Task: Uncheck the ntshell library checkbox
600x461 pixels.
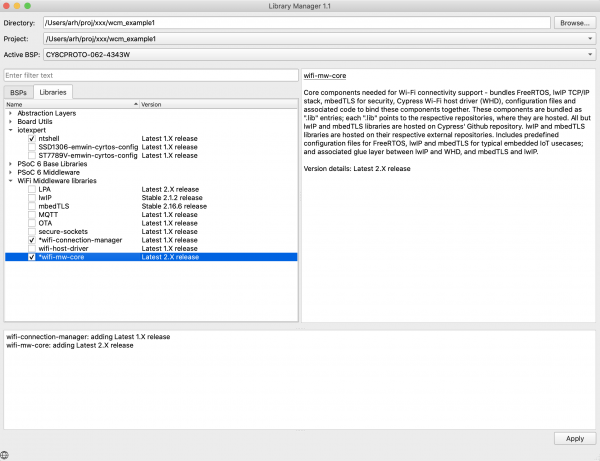Action: (x=32, y=139)
